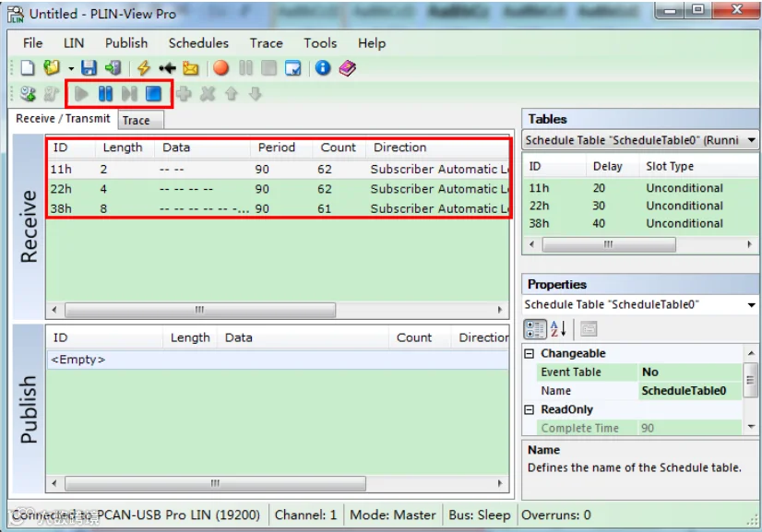Open the Properties schedule table dropdown
This screenshot has width=762, height=532.
[x=751, y=305]
